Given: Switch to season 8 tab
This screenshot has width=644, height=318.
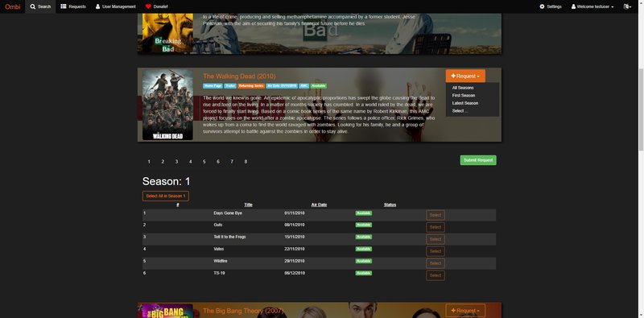Looking at the screenshot, I should click(x=246, y=162).
